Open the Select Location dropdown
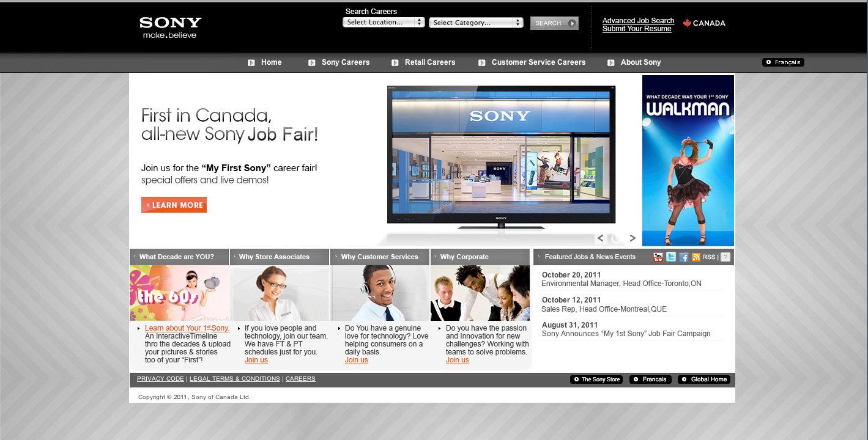The image size is (868, 440). pyautogui.click(x=384, y=22)
